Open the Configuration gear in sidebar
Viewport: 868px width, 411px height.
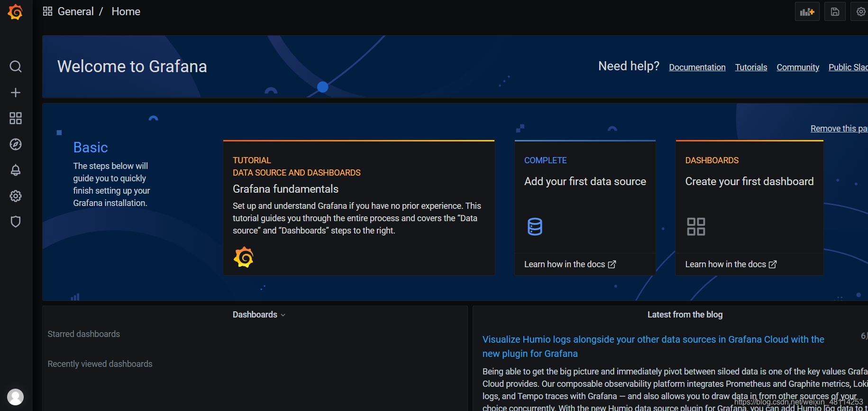click(x=16, y=196)
